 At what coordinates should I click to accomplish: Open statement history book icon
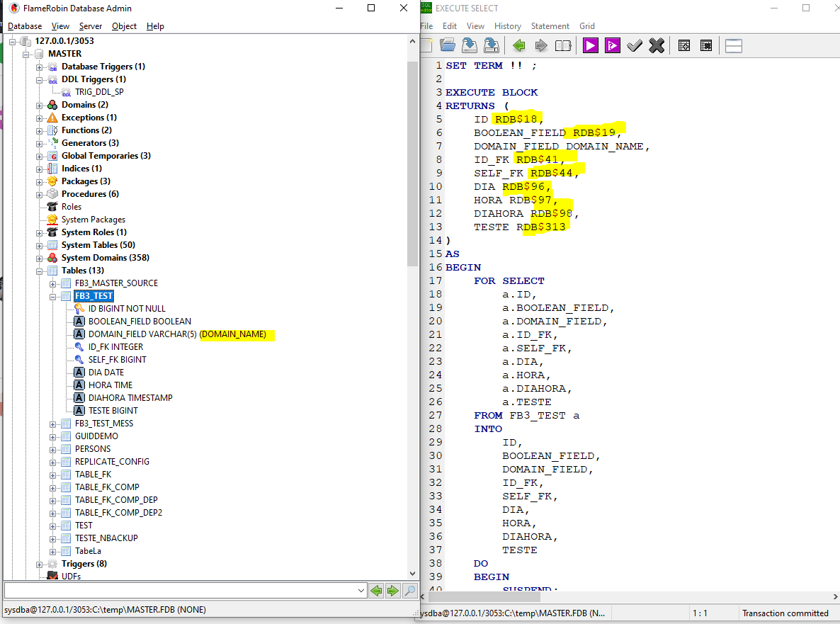(x=563, y=45)
